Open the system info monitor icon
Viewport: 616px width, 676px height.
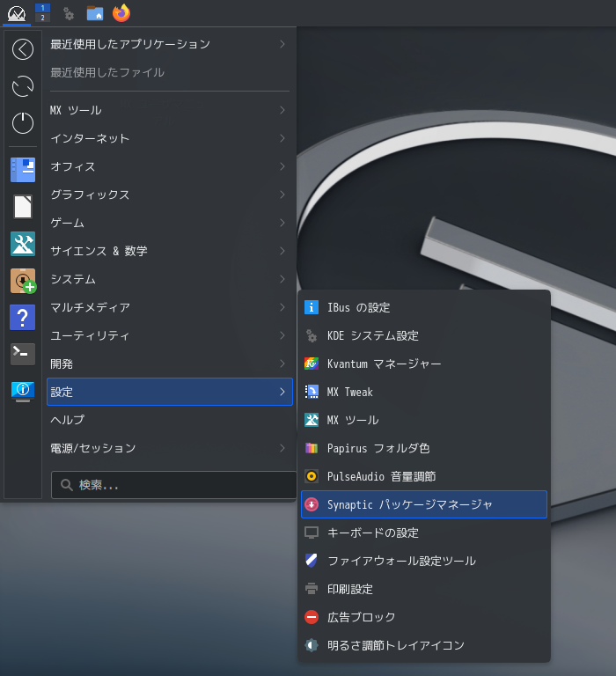tap(23, 391)
